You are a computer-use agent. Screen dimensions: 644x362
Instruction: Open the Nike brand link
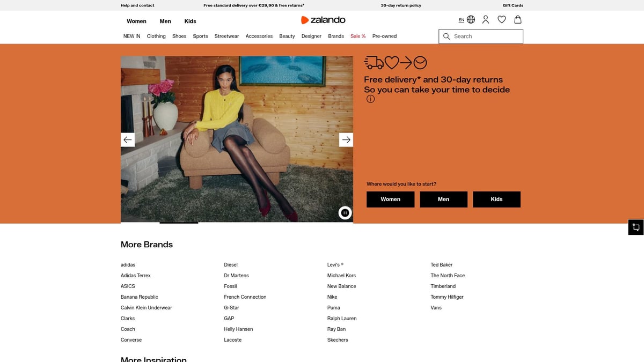point(332,297)
